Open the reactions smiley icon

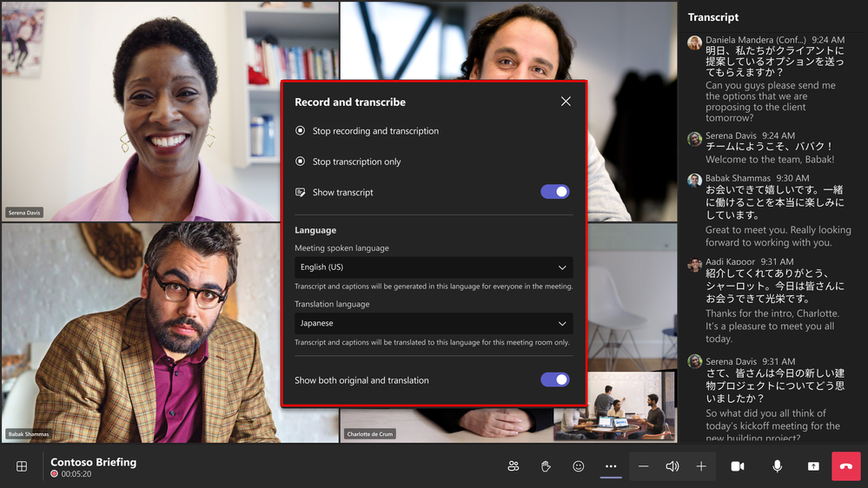(x=579, y=466)
